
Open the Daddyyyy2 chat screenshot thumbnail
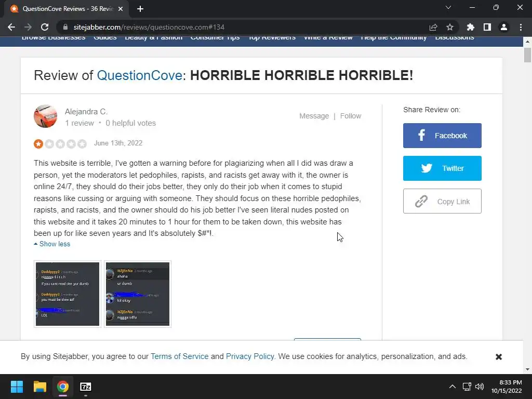(68, 294)
